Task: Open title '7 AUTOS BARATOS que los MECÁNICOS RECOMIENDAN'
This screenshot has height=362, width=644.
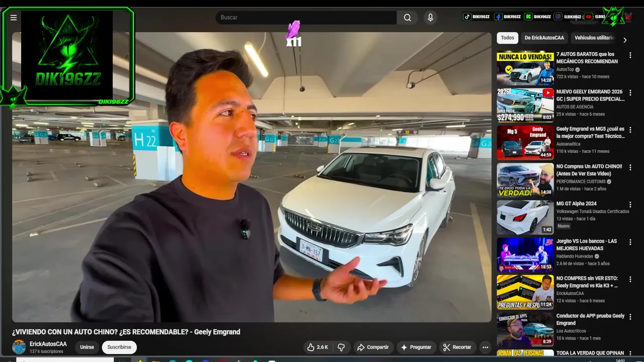Action: click(x=587, y=58)
